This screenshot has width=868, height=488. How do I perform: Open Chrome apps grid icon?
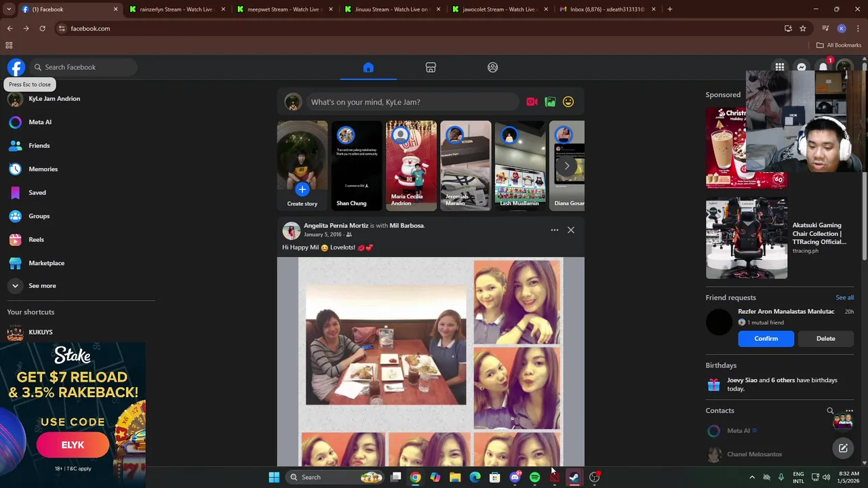[x=9, y=45]
